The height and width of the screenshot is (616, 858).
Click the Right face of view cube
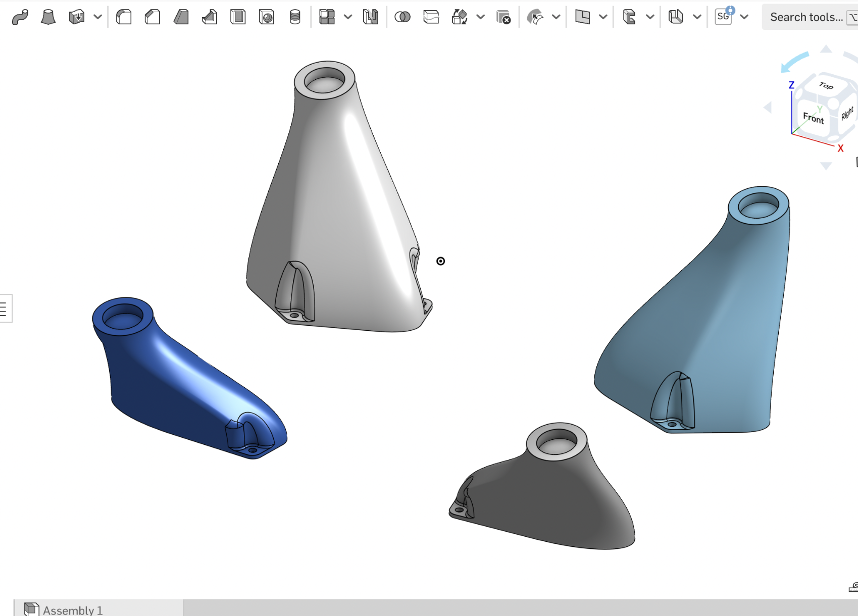pos(847,113)
